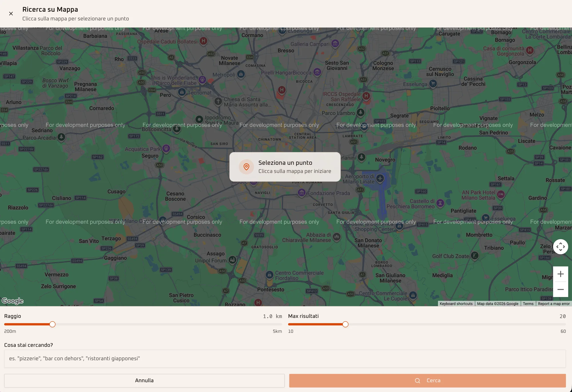This screenshot has height=392, width=572.
Task: Click the Parco Lambro park marker
Action: (x=360, y=112)
